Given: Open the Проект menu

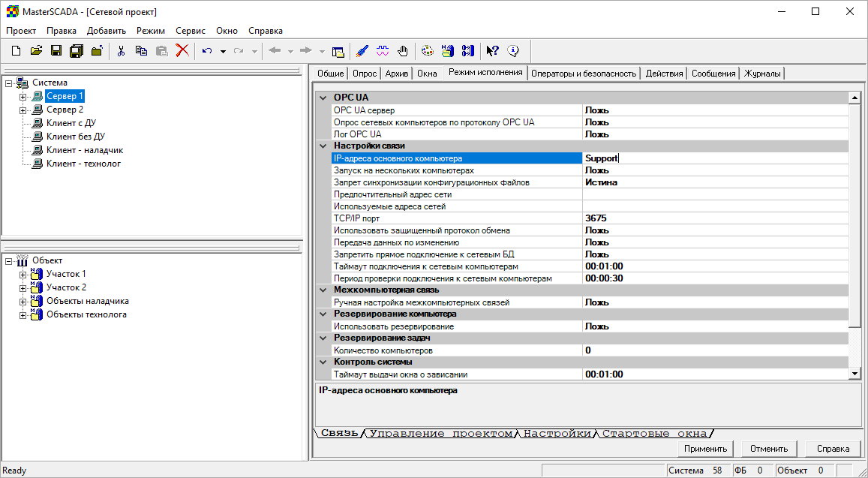Looking at the screenshot, I should (x=21, y=31).
